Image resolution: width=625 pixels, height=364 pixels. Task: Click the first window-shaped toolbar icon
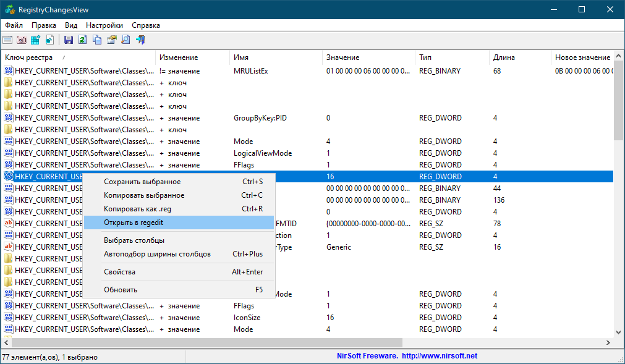pyautogui.click(x=7, y=40)
